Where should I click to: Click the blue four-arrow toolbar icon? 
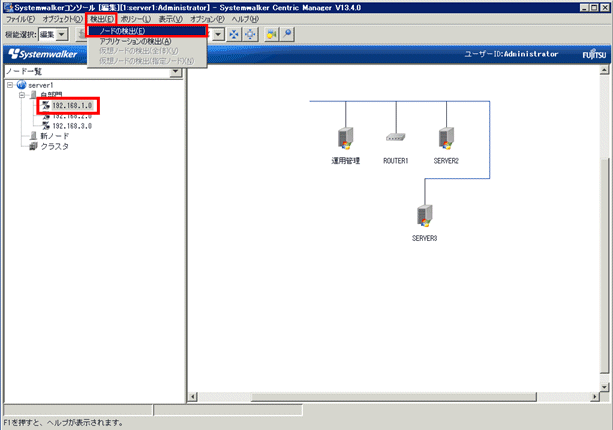pyautogui.click(x=234, y=35)
